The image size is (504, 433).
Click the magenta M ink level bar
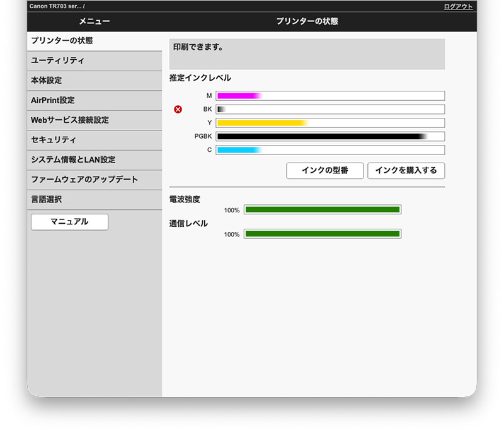point(330,96)
